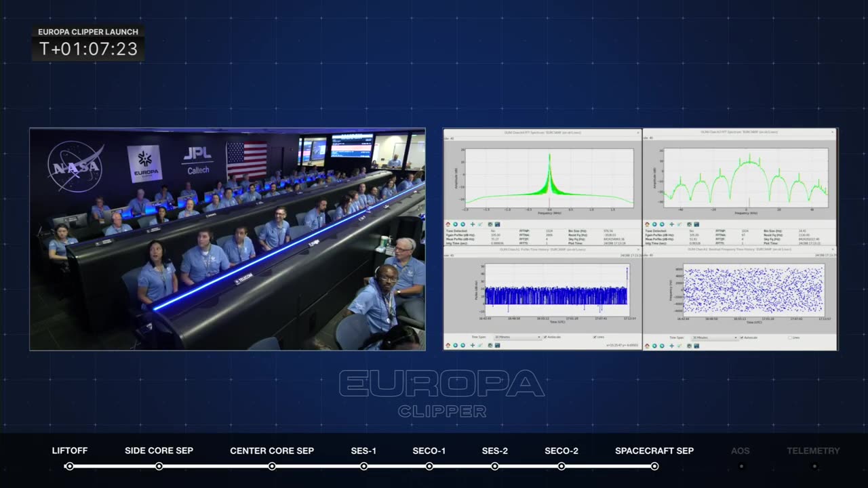The image size is (868, 488).
Task: Open Time Span dropdown in Pc/No Time History window
Action: [517, 337]
